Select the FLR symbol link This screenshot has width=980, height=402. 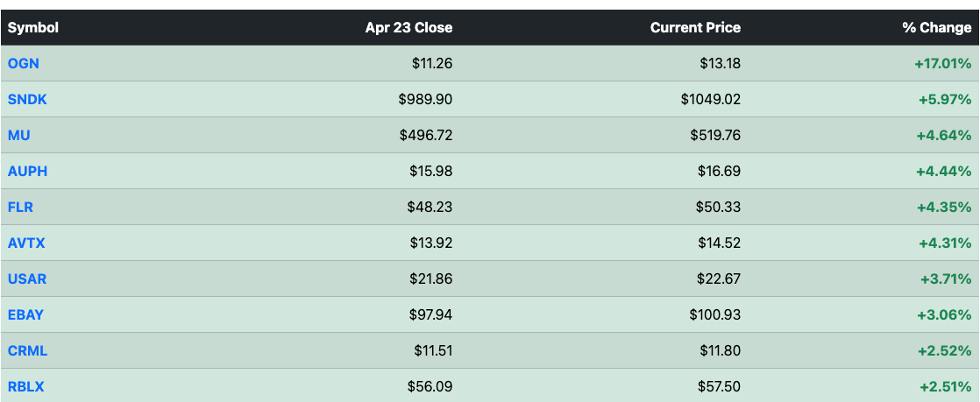(21, 207)
